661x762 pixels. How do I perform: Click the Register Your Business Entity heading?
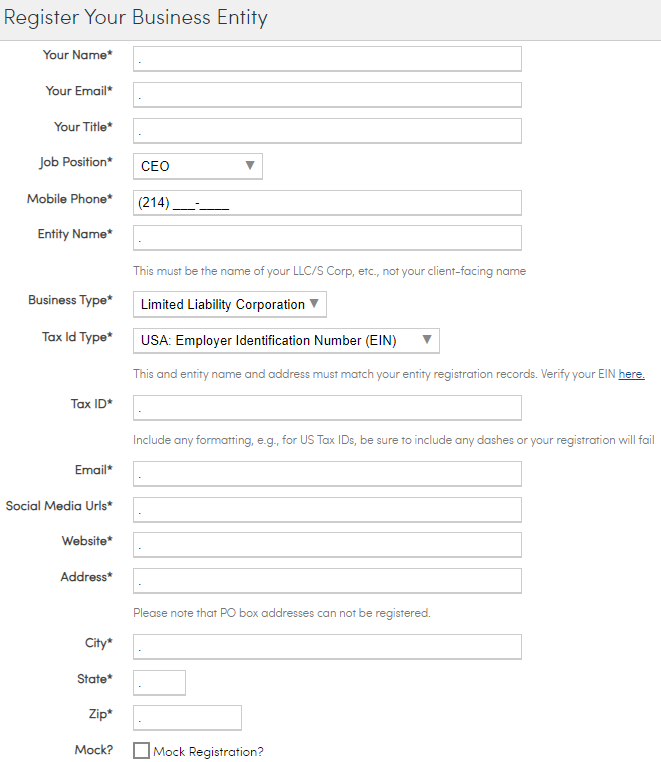[x=136, y=18]
